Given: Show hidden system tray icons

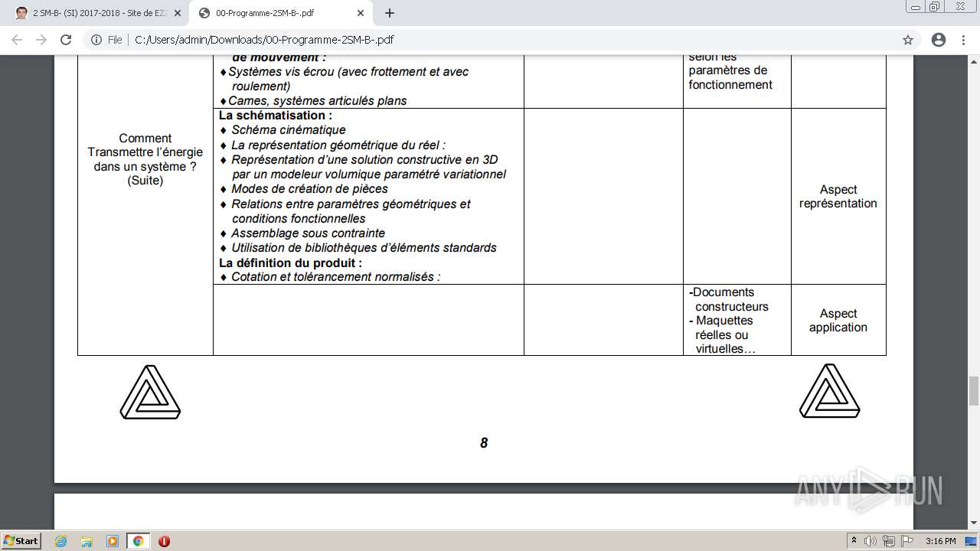Looking at the screenshot, I should coord(856,541).
